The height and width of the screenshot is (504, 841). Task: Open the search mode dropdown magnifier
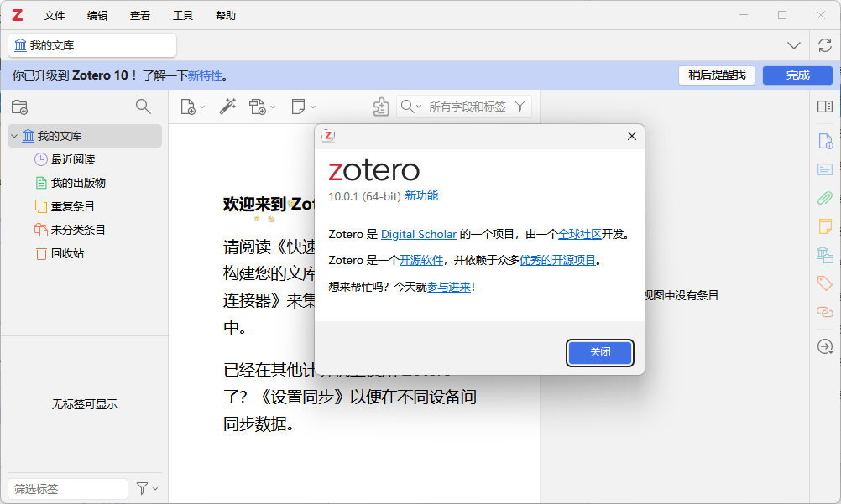[x=410, y=107]
